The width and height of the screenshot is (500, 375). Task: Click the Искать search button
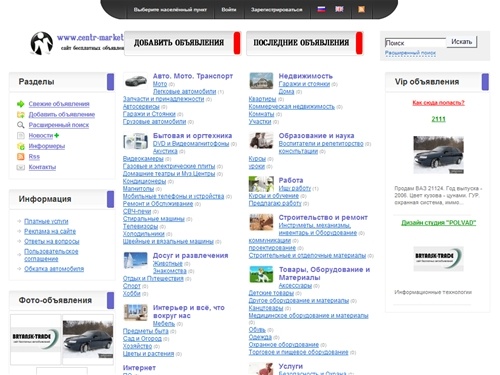(x=462, y=42)
